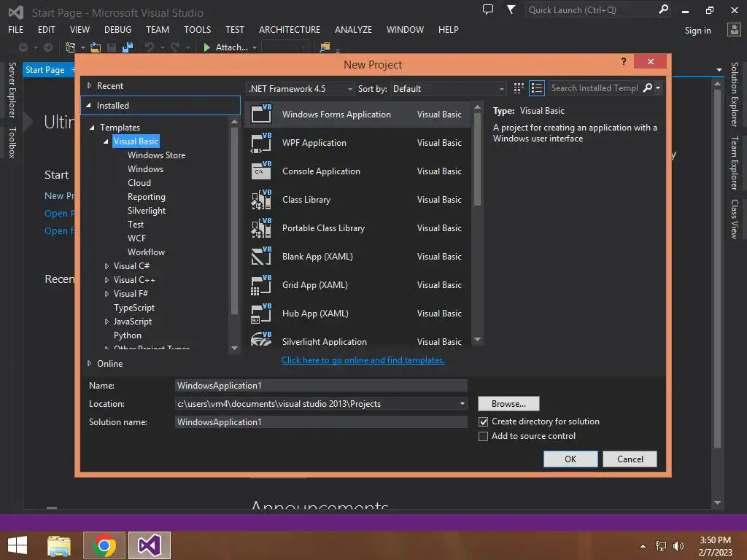The height and width of the screenshot is (560, 747).
Task: Click the Quick Launch search icon
Action: pyautogui.click(x=663, y=9)
